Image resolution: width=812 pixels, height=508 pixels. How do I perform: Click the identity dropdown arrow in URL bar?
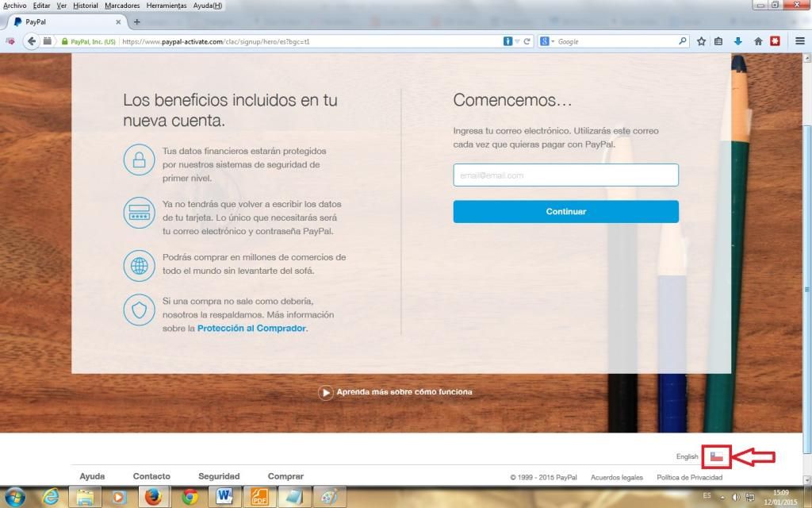(517, 41)
